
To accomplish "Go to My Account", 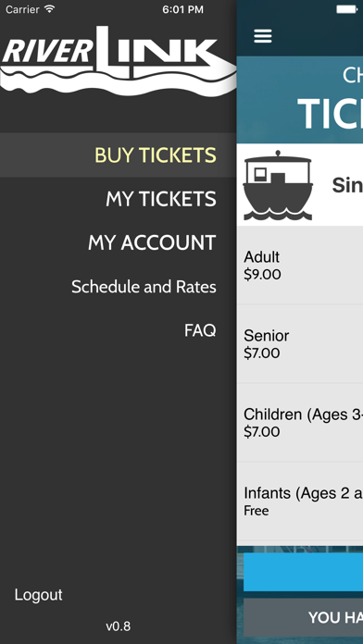I will tap(152, 242).
